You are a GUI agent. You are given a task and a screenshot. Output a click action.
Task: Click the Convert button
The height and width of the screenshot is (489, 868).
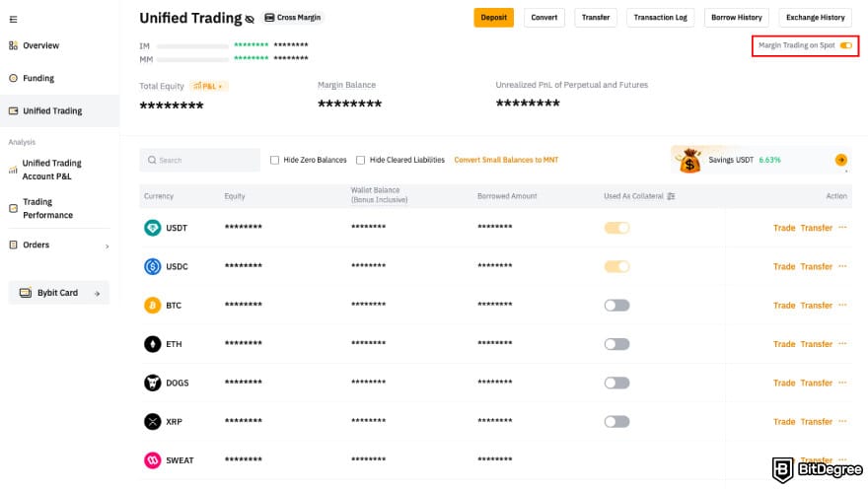coord(544,18)
